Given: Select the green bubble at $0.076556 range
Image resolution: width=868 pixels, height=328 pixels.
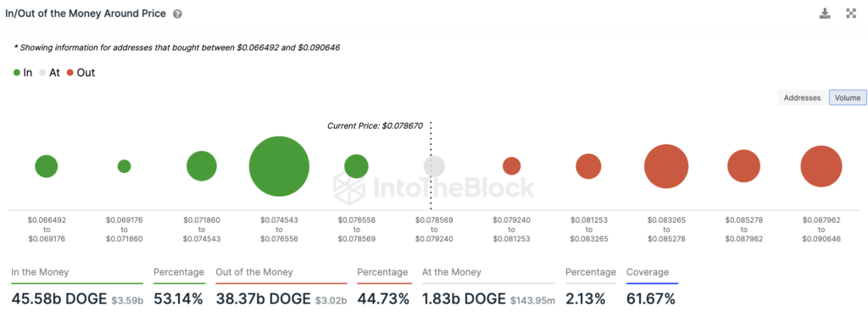Looking at the screenshot, I should [356, 166].
